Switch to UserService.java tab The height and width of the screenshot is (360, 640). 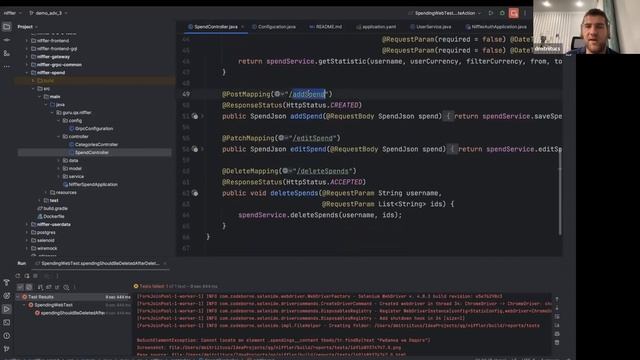[x=430, y=27]
